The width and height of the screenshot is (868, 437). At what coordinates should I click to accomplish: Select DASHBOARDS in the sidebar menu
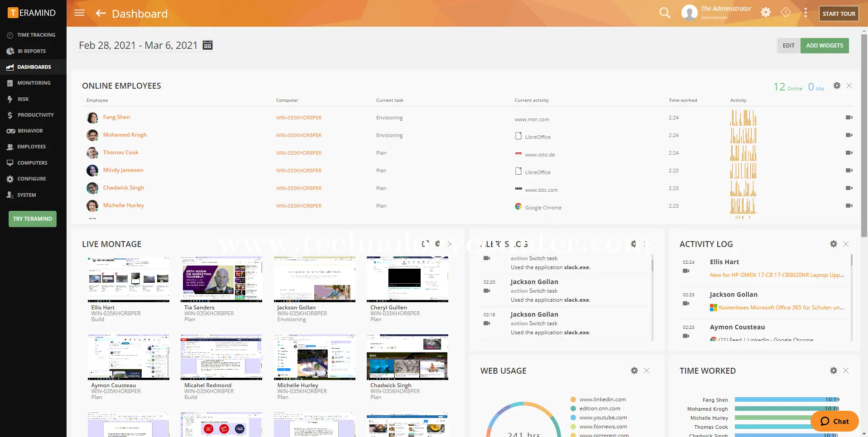34,66
